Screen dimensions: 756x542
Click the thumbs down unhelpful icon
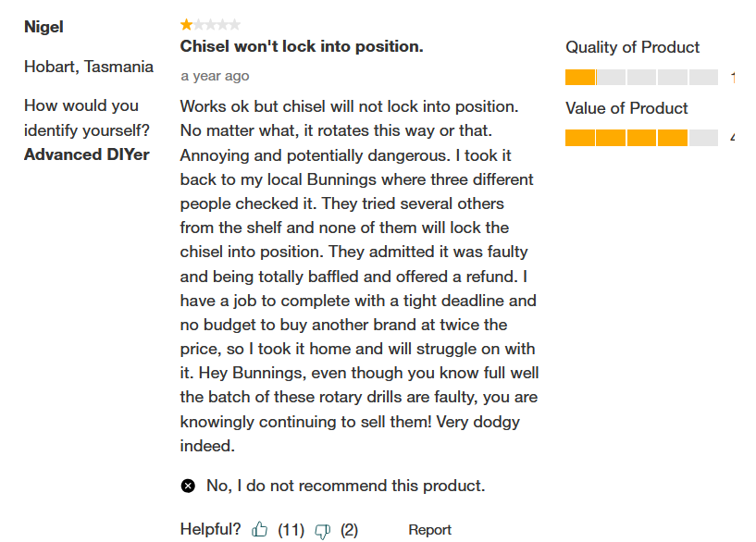[x=323, y=531]
